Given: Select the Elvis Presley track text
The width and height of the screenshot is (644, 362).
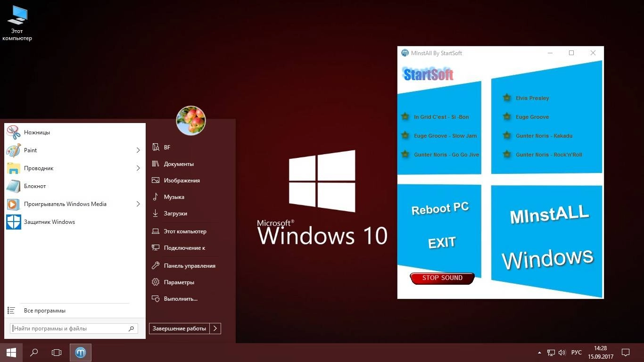Looking at the screenshot, I should (532, 98).
